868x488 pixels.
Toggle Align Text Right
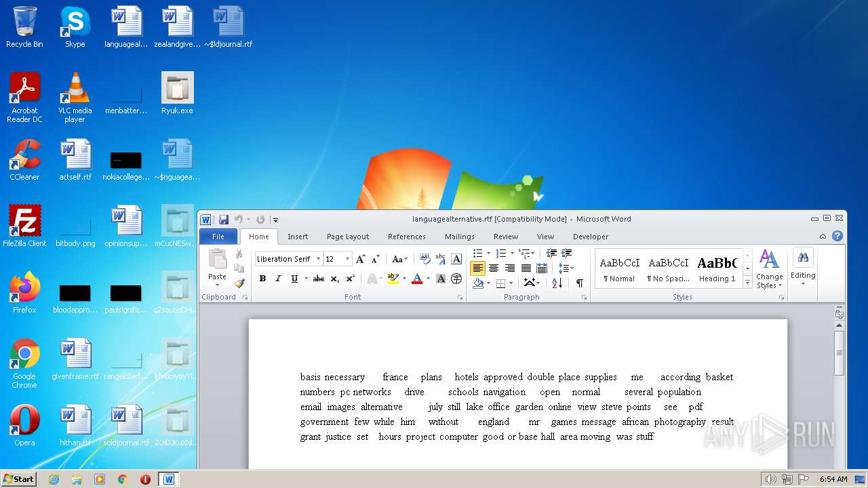pyautogui.click(x=510, y=268)
